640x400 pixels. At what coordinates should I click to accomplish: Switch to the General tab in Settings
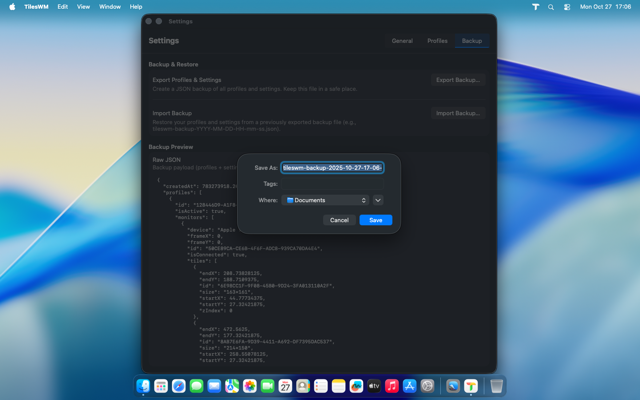point(402,41)
